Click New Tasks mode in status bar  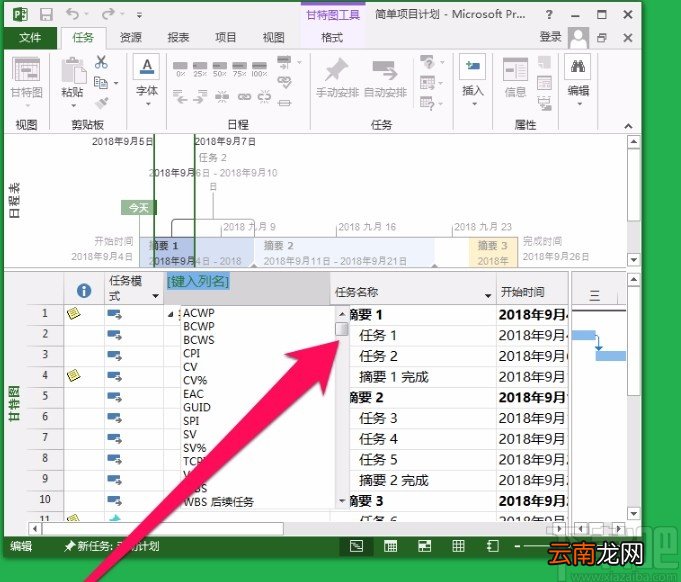[112, 546]
